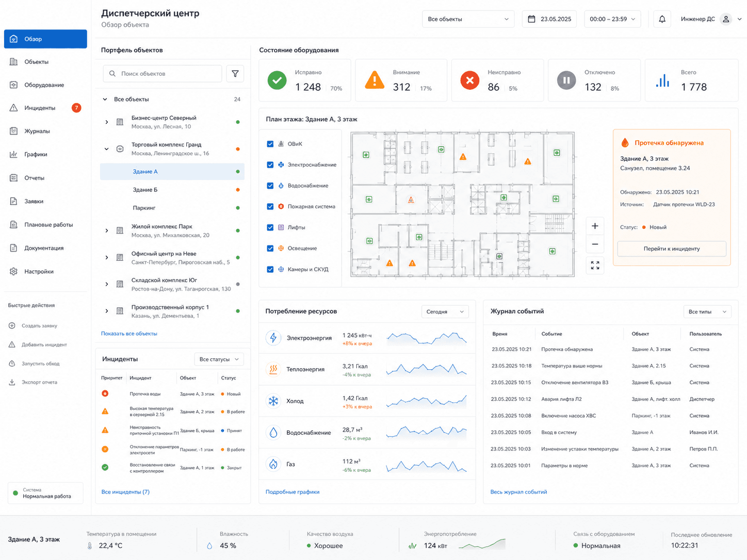Screen dimensions: 747x560
Task: Expand the Жилой комплекс Парк node
Action: (x=107, y=230)
